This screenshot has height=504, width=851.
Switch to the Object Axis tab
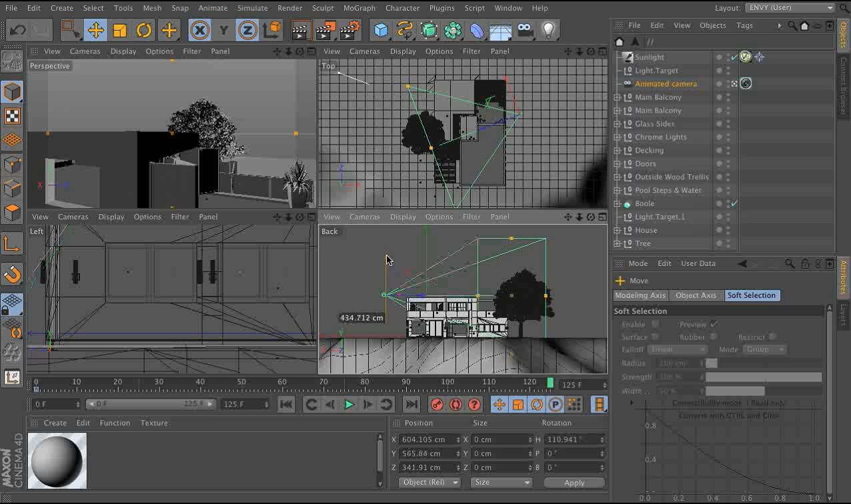(x=696, y=295)
